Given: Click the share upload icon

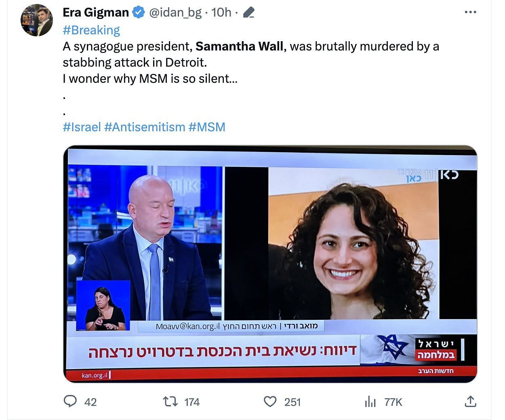Looking at the screenshot, I should (x=470, y=401).
